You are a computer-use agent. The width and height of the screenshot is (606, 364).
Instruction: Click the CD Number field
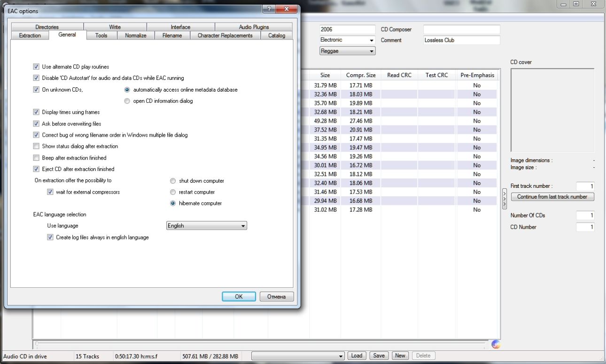585,227
